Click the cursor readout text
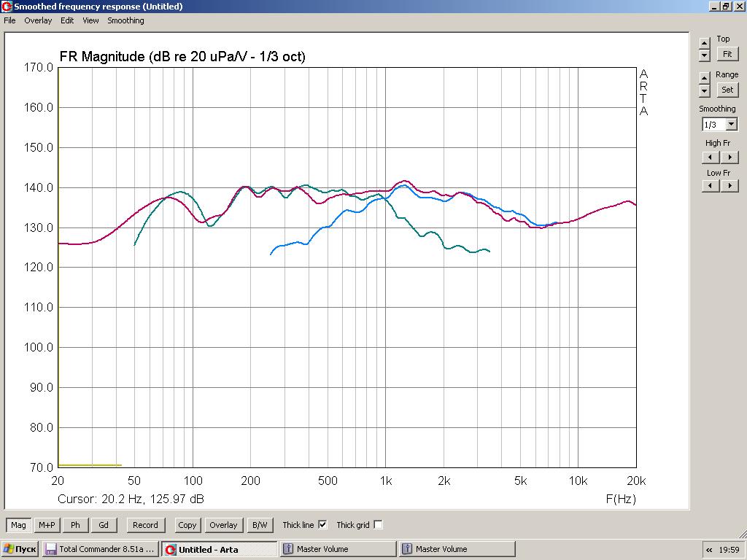This screenshot has width=747, height=560. tap(131, 499)
